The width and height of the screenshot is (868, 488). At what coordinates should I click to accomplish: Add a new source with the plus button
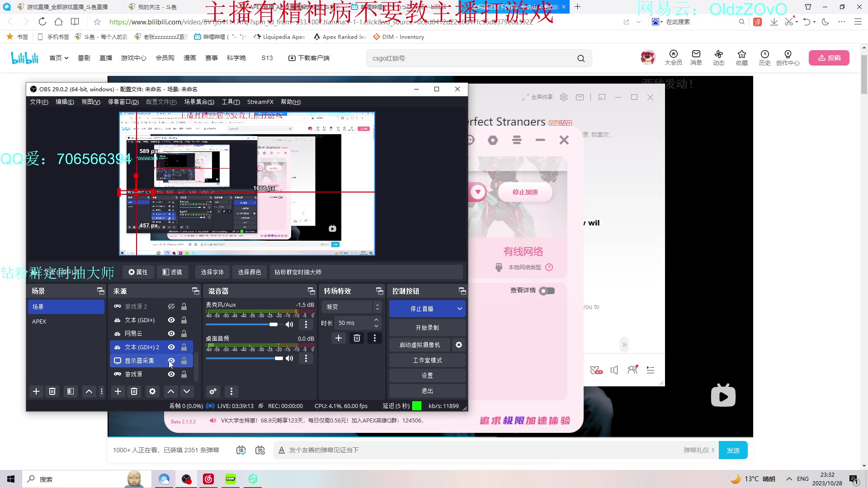click(118, 391)
